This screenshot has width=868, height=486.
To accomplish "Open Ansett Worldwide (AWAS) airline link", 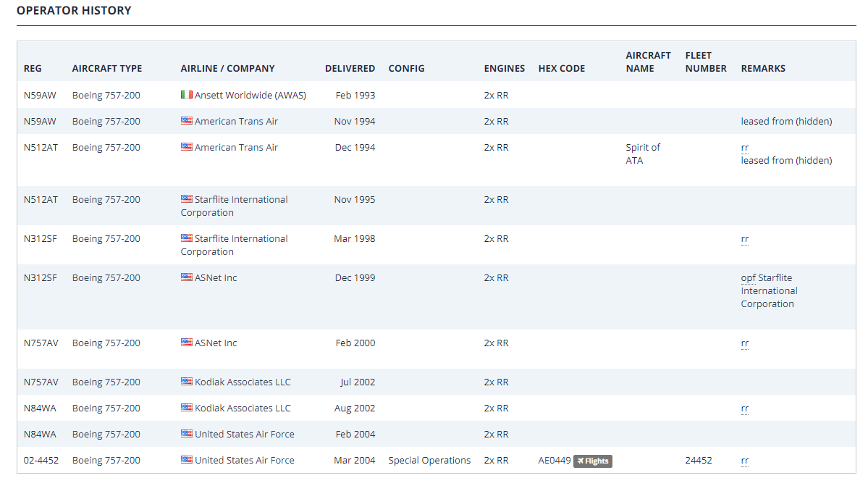I will tap(250, 95).
